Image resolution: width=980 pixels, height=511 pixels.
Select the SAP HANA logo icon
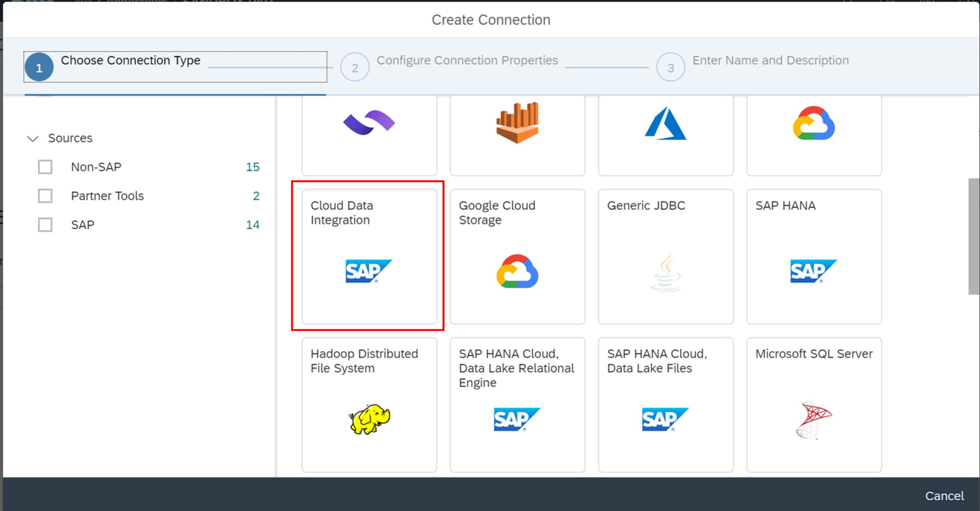coord(813,271)
